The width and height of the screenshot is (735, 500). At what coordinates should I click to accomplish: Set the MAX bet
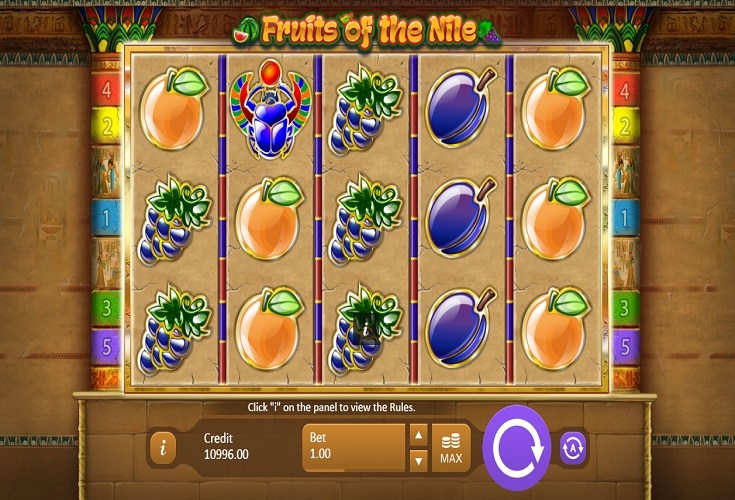(451, 448)
